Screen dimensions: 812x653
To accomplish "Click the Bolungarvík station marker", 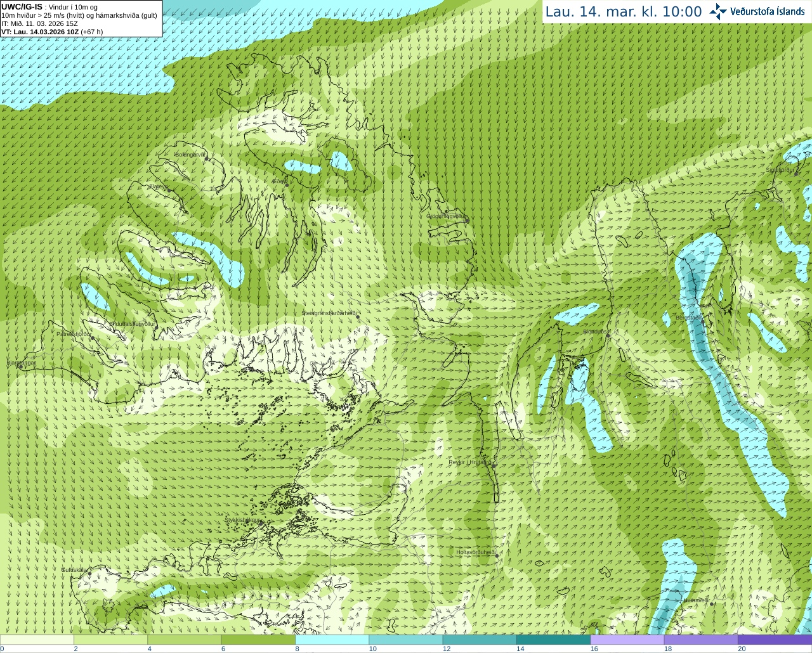I will click(207, 158).
